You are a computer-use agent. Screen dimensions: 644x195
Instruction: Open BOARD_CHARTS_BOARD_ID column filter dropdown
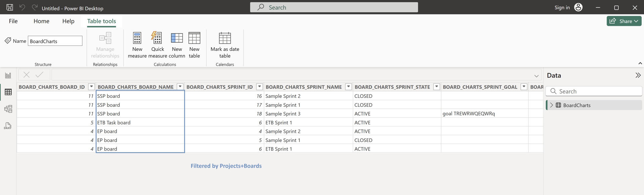point(91,87)
